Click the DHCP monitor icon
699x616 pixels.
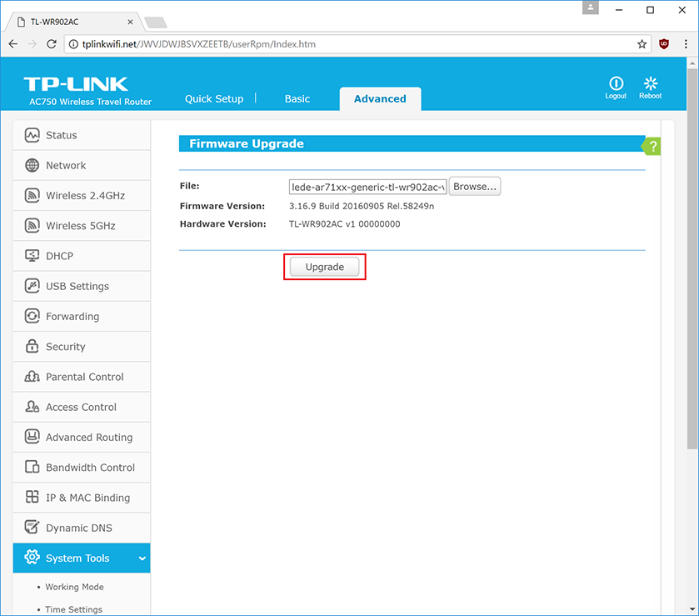tap(32, 256)
